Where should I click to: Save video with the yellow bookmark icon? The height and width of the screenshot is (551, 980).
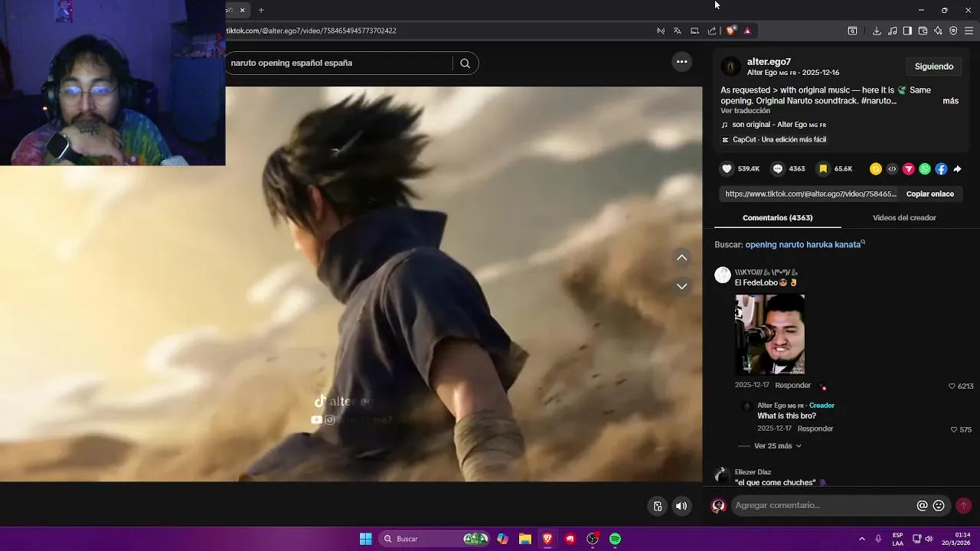click(x=823, y=169)
